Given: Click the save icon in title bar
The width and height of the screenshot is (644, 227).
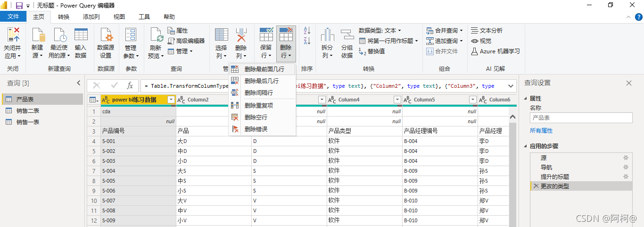Looking at the screenshot, I should [19, 6].
